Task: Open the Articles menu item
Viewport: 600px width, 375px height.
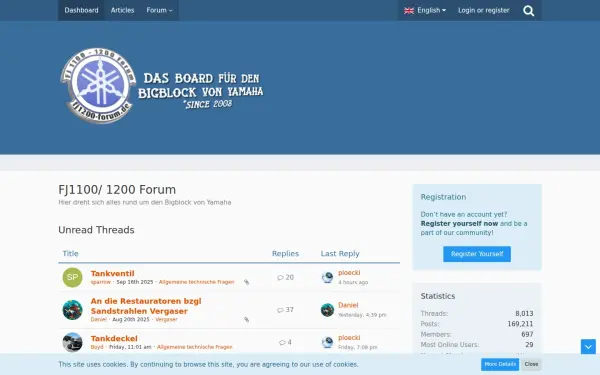Action: click(x=122, y=10)
